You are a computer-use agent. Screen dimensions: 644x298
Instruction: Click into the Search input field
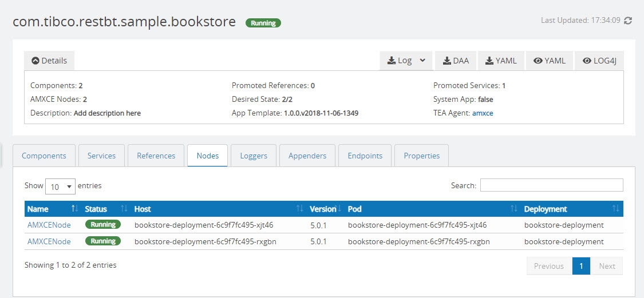coord(551,185)
